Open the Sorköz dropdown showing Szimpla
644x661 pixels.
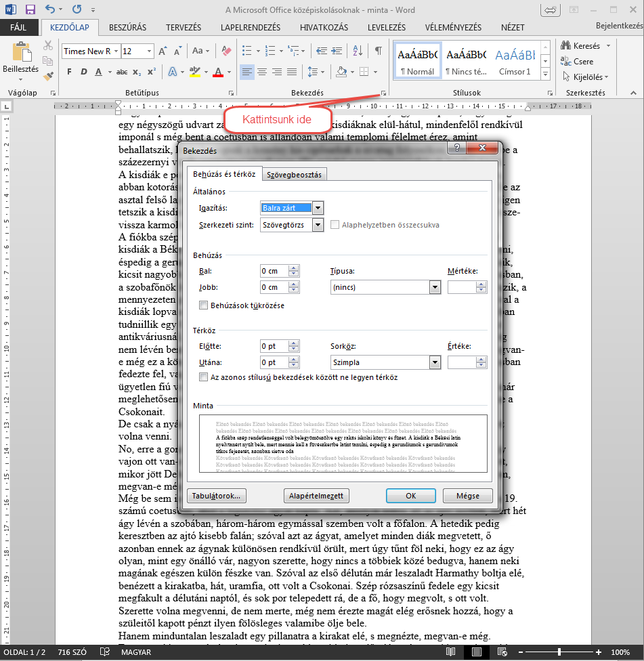(435, 362)
